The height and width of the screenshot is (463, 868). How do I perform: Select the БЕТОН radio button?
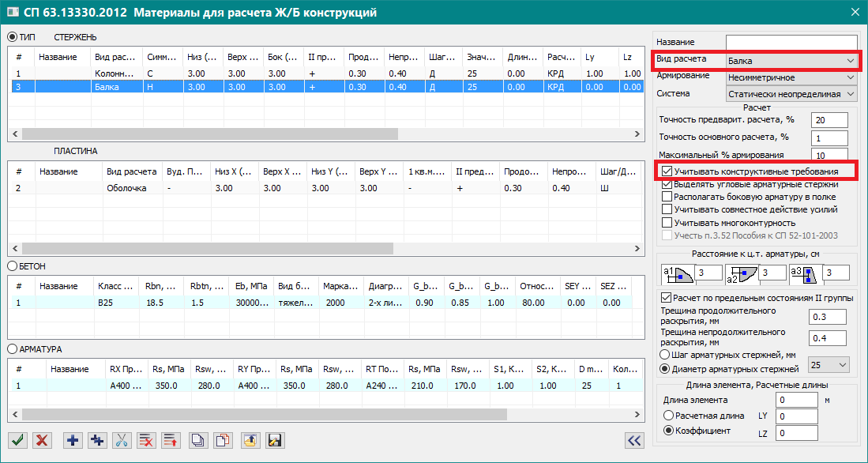pyautogui.click(x=13, y=266)
